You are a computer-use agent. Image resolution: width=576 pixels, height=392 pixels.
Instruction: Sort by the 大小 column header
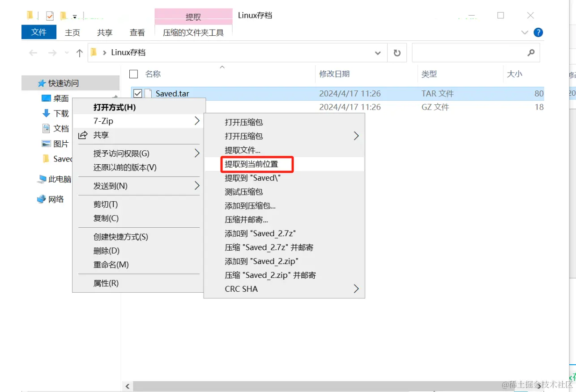[515, 74]
